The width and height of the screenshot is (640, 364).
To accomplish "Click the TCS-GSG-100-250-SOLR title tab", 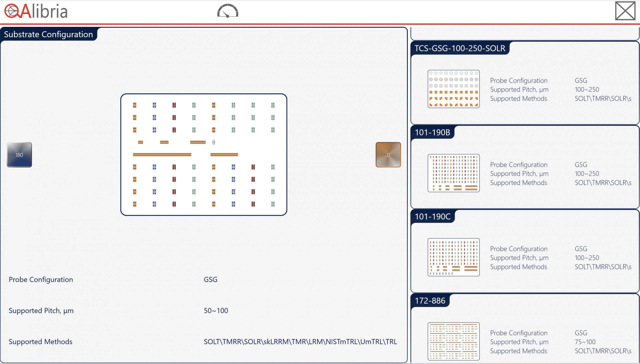I will [459, 48].
